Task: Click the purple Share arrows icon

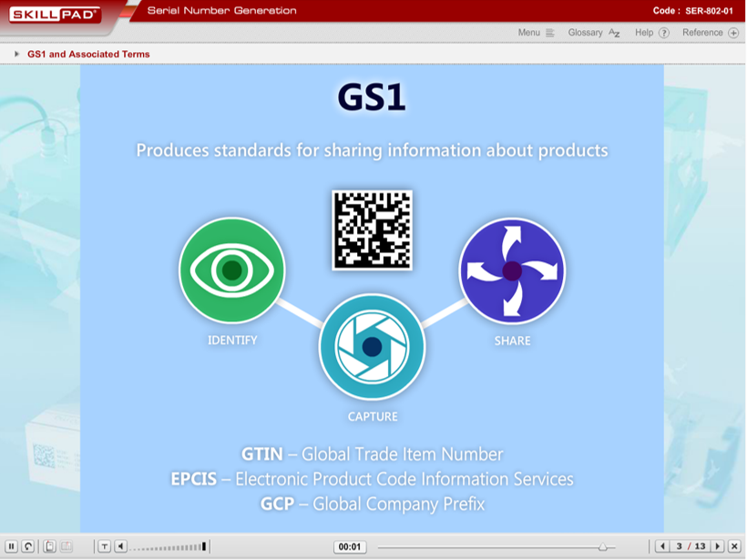Action: pos(512,270)
